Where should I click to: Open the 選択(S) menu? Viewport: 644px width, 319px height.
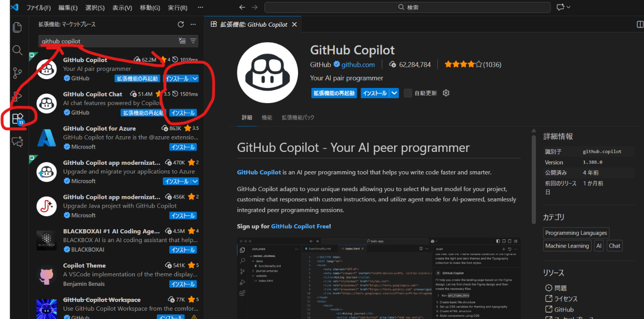[95, 7]
